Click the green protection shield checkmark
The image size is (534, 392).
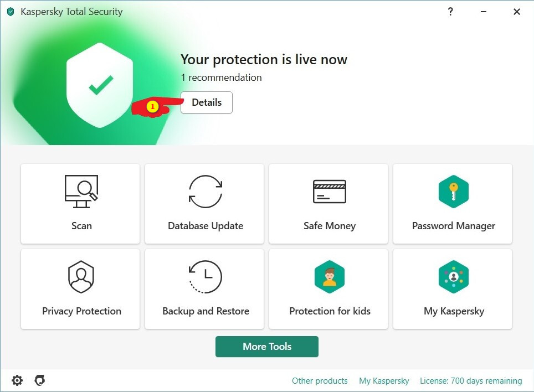[x=100, y=86]
